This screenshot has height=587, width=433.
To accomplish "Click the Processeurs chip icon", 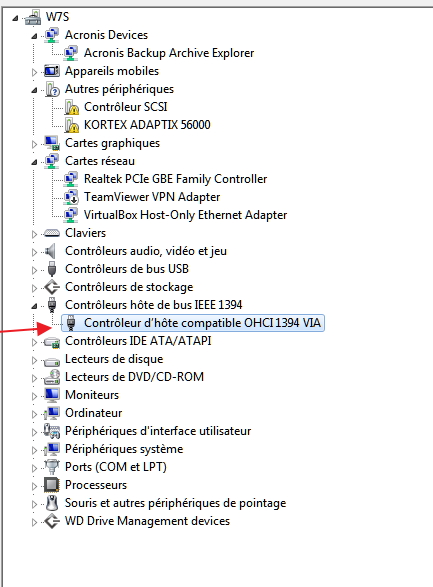I will pos(52,485).
